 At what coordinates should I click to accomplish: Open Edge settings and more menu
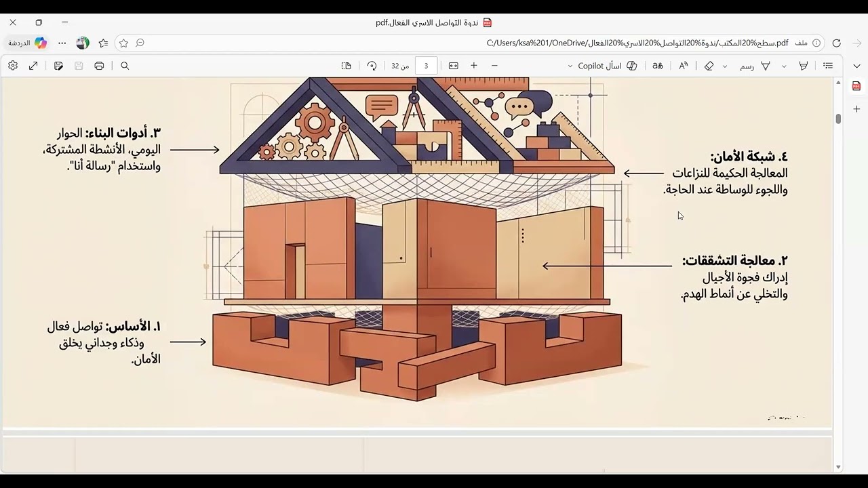click(x=62, y=43)
